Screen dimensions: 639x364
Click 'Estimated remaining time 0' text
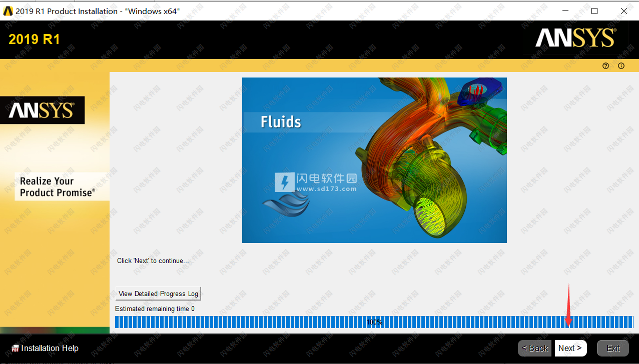(x=155, y=309)
